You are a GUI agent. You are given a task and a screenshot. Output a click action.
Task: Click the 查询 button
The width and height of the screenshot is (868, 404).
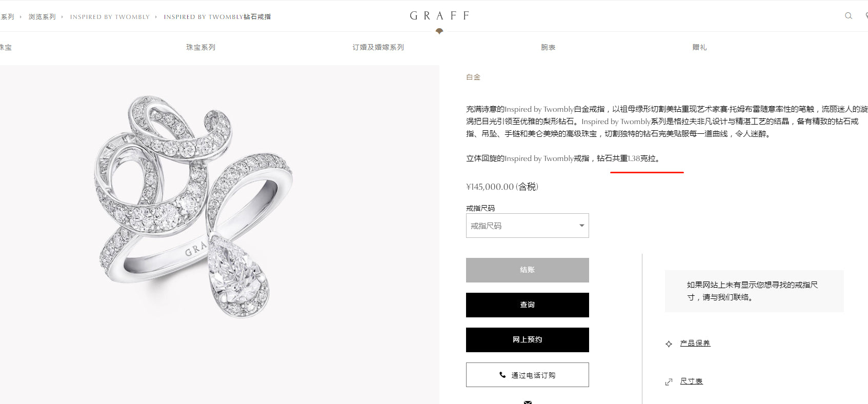(x=527, y=305)
